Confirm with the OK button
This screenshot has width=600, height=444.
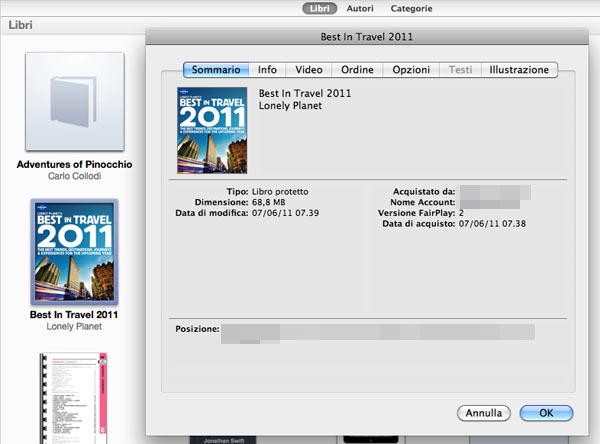(546, 413)
